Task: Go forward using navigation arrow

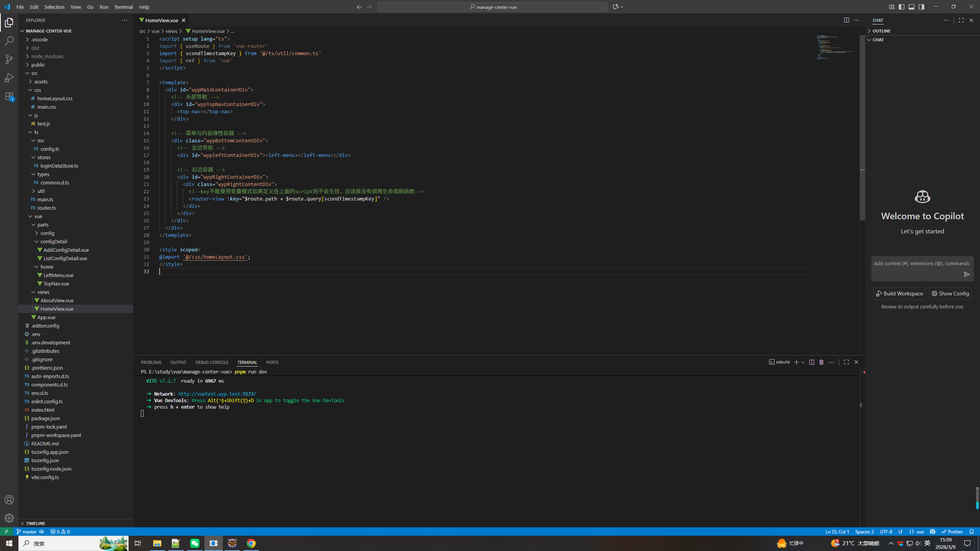Action: [369, 7]
